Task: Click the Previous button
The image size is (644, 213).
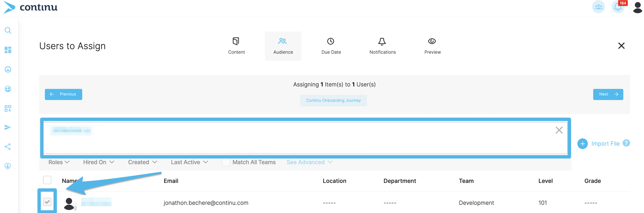Action: click(x=64, y=94)
